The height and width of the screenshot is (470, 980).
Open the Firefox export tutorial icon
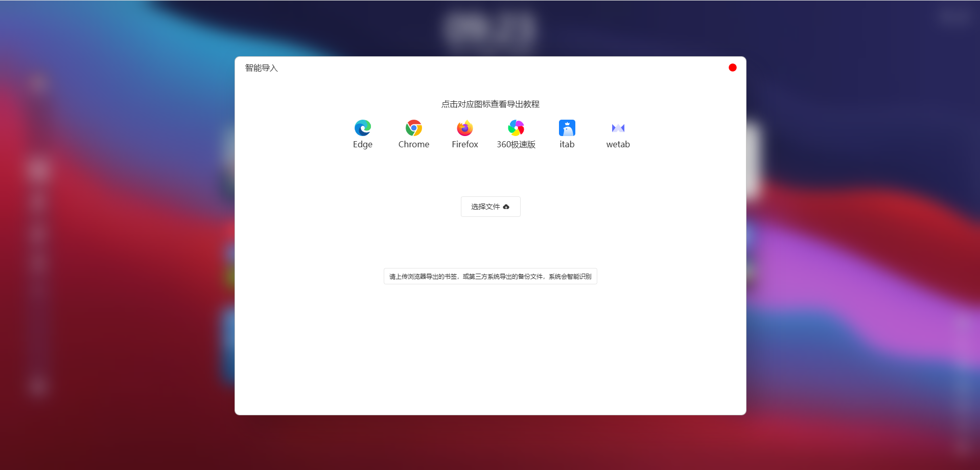click(465, 128)
